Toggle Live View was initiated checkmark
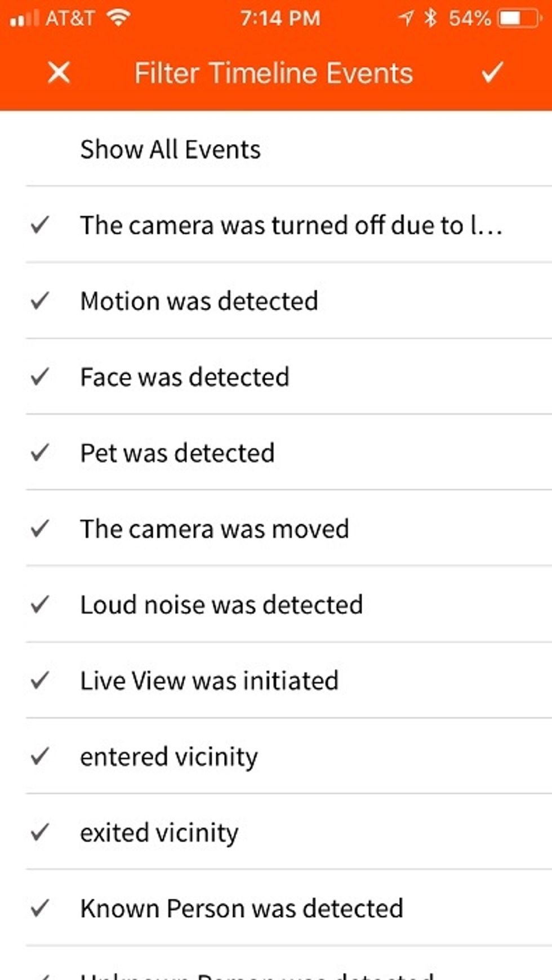The image size is (552, 980). click(x=40, y=681)
